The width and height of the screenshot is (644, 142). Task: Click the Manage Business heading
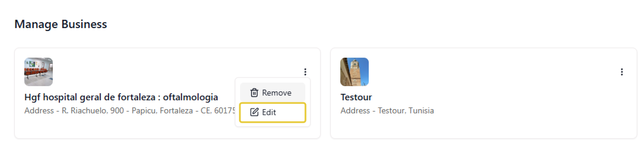(61, 24)
